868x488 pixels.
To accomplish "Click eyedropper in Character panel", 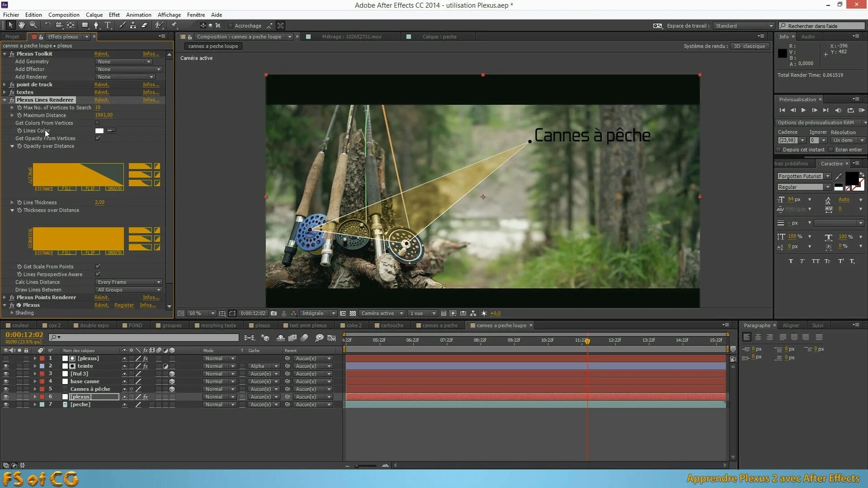I will click(839, 176).
